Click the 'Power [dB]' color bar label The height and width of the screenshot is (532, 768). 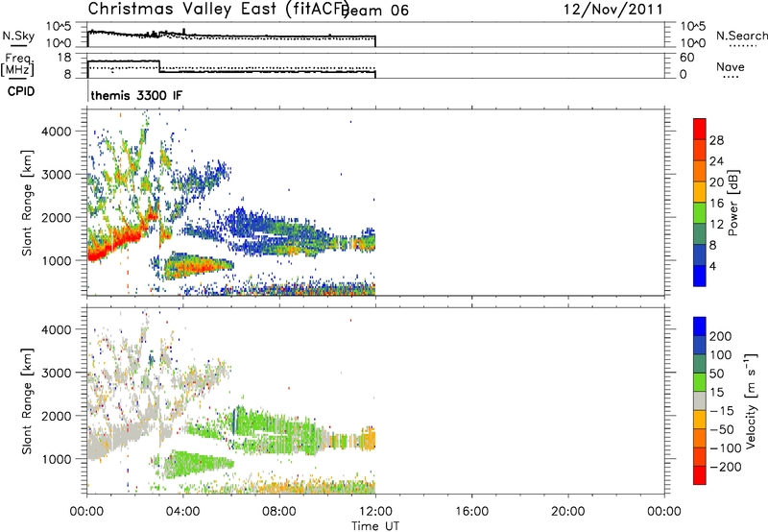coord(732,203)
